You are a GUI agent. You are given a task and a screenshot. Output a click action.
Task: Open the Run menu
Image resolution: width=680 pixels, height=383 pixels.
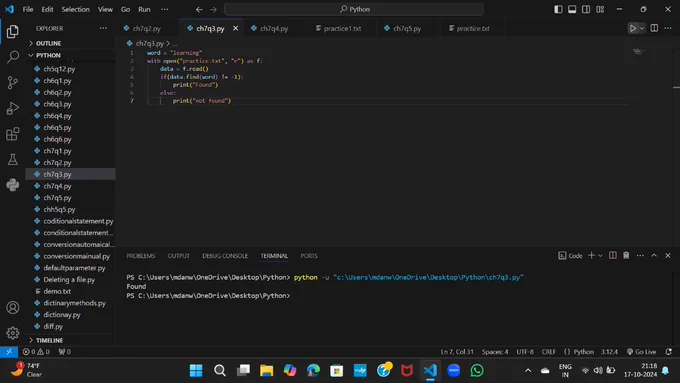144,9
